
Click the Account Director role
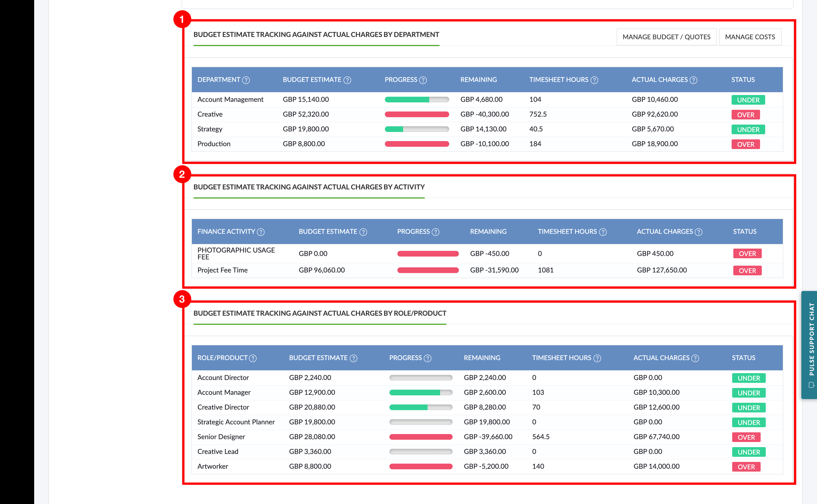pyautogui.click(x=223, y=378)
